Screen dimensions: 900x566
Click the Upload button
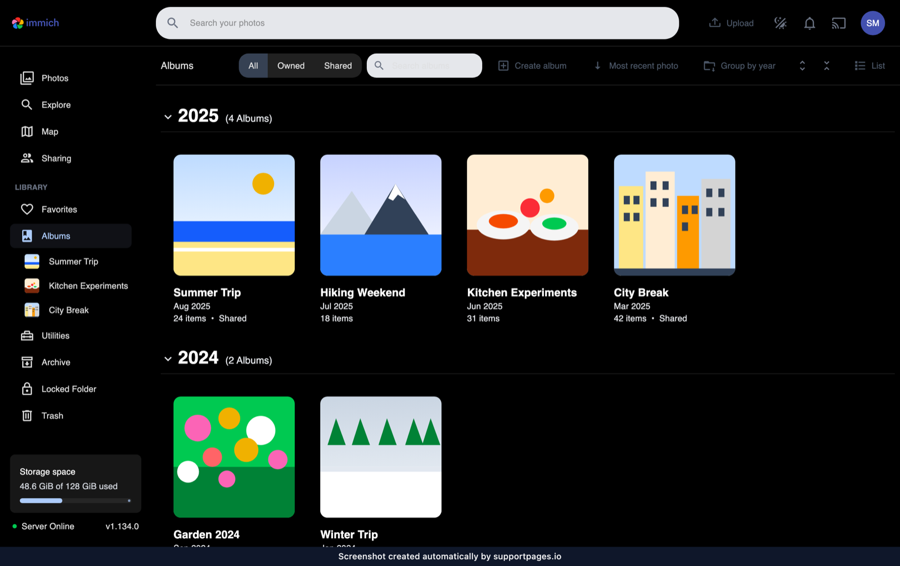pos(731,23)
